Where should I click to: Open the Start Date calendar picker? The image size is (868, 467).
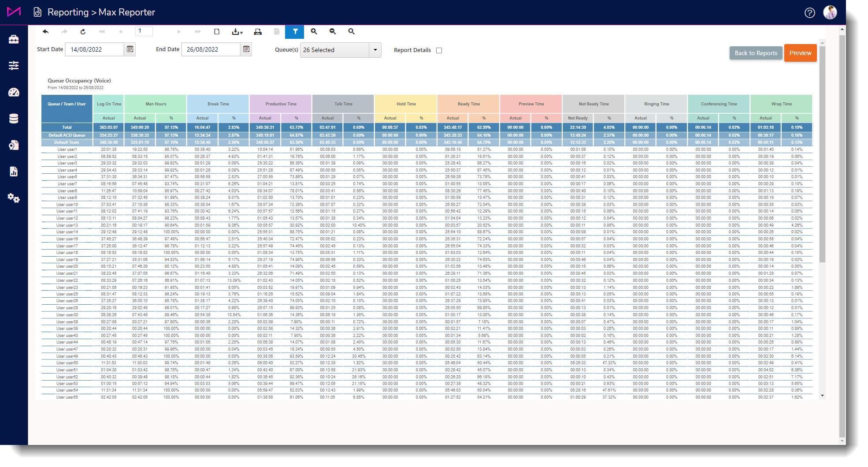click(x=130, y=49)
